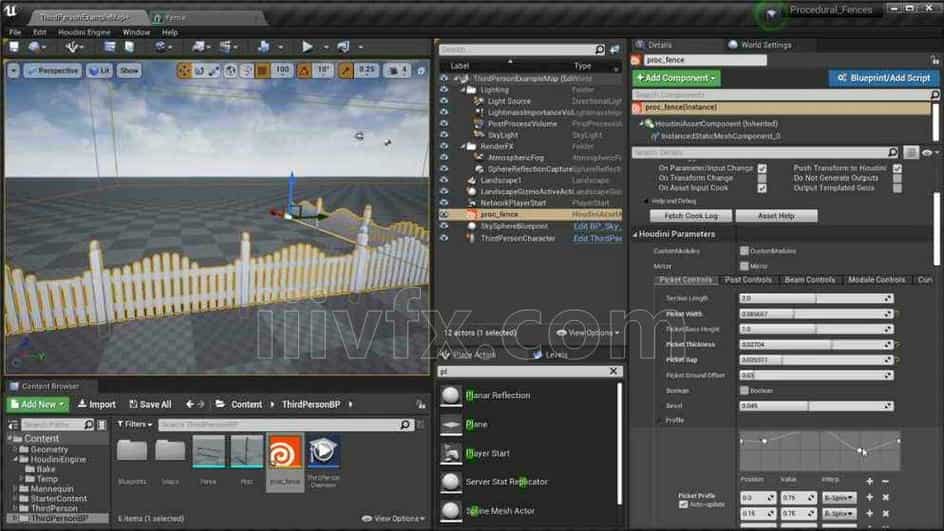Select NetworkPlayerStart in outliner

point(514,203)
